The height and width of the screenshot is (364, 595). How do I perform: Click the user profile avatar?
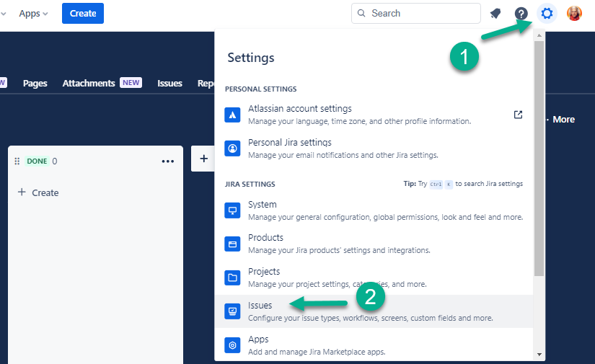[574, 14]
